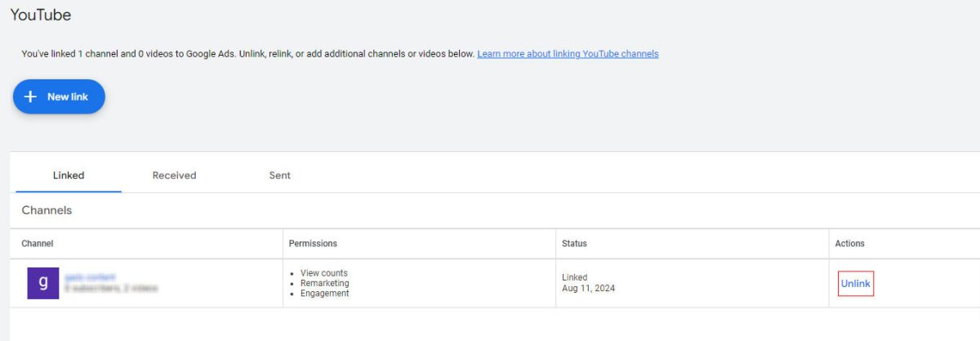Switch to the Linked tab
This screenshot has height=341, width=980.
coord(69,175)
